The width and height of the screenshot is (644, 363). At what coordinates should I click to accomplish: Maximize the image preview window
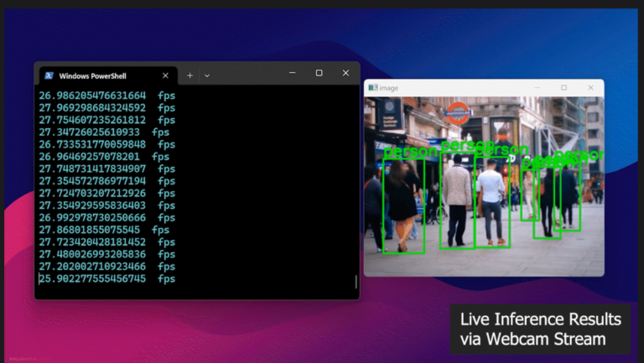click(563, 88)
